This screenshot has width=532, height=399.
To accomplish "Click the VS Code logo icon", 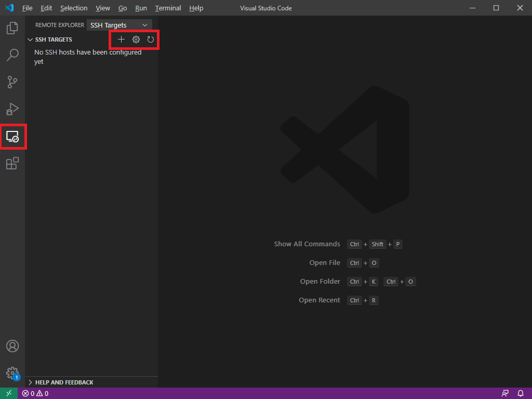I will (x=9, y=8).
